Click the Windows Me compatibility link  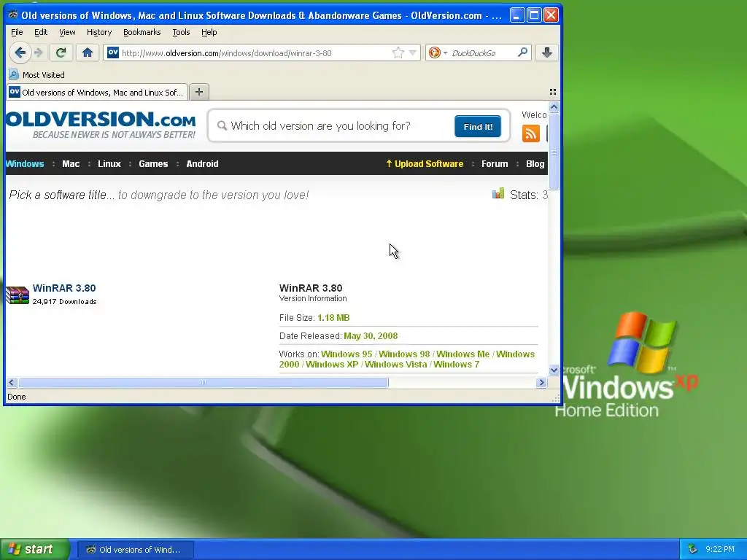(x=462, y=354)
